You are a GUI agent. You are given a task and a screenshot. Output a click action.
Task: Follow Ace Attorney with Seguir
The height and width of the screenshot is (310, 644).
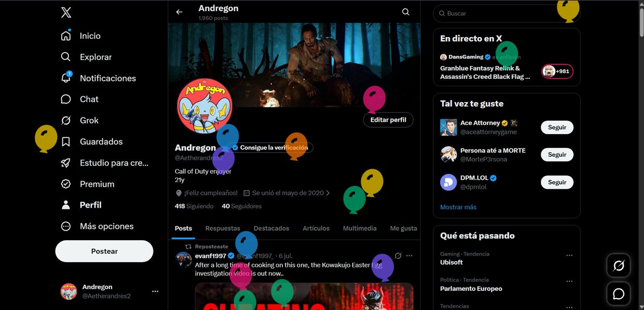(x=557, y=128)
